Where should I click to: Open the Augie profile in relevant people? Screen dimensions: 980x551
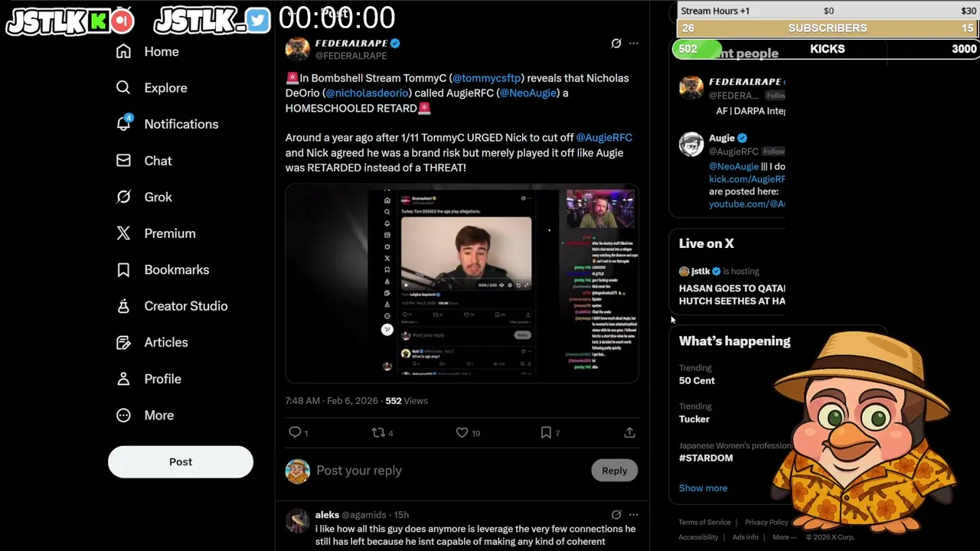pos(722,138)
